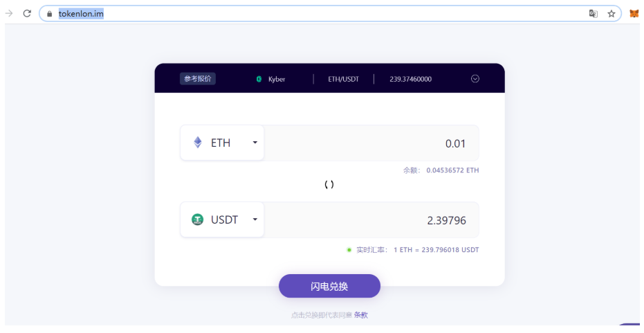Expand the reference quote panel chevron
The width and height of the screenshot is (644, 333).
click(475, 78)
